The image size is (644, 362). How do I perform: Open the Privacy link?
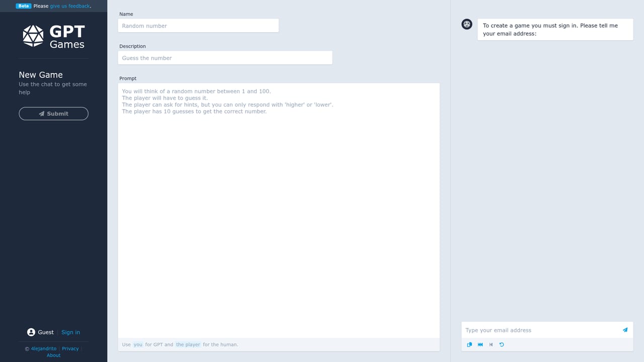click(x=70, y=348)
